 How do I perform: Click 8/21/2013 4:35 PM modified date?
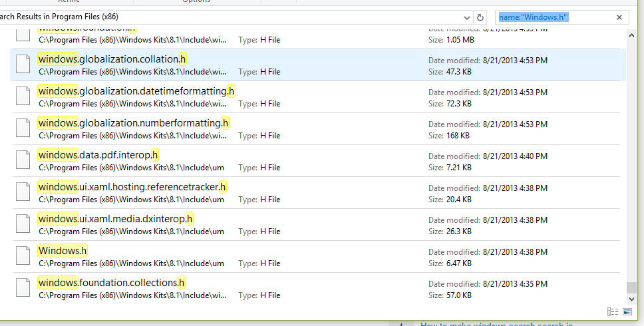click(x=515, y=284)
